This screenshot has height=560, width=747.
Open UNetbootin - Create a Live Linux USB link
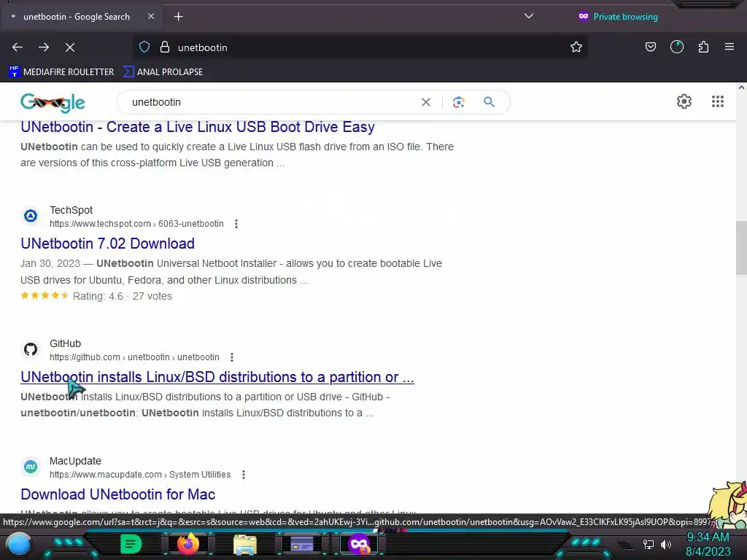pos(198,127)
